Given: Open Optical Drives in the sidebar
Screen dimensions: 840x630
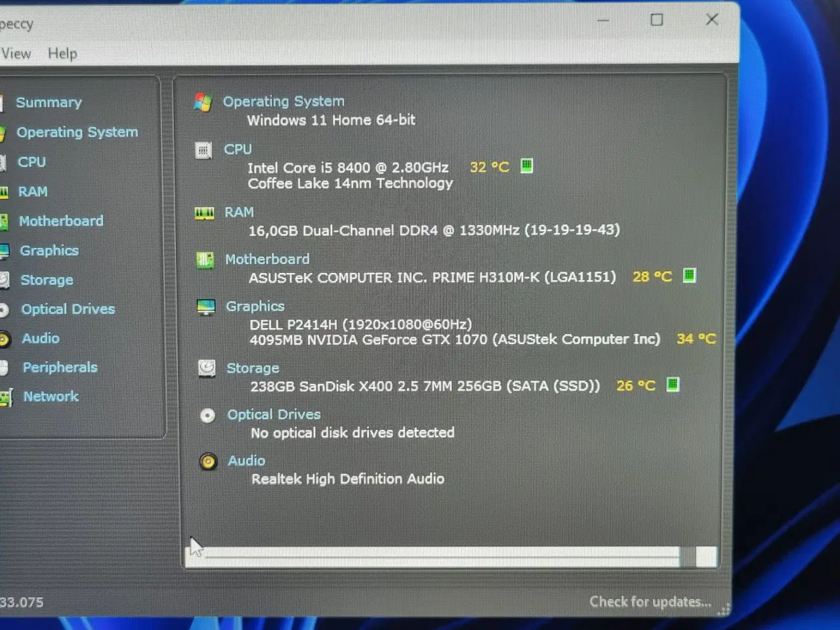Looking at the screenshot, I should point(68,309).
